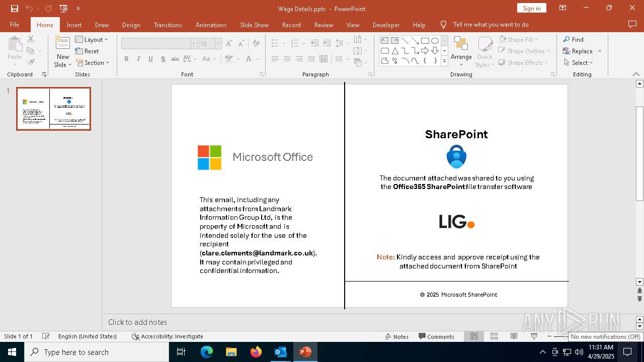Toggle Underline formatting
Viewport: 644px width, 362px height.
(150, 59)
